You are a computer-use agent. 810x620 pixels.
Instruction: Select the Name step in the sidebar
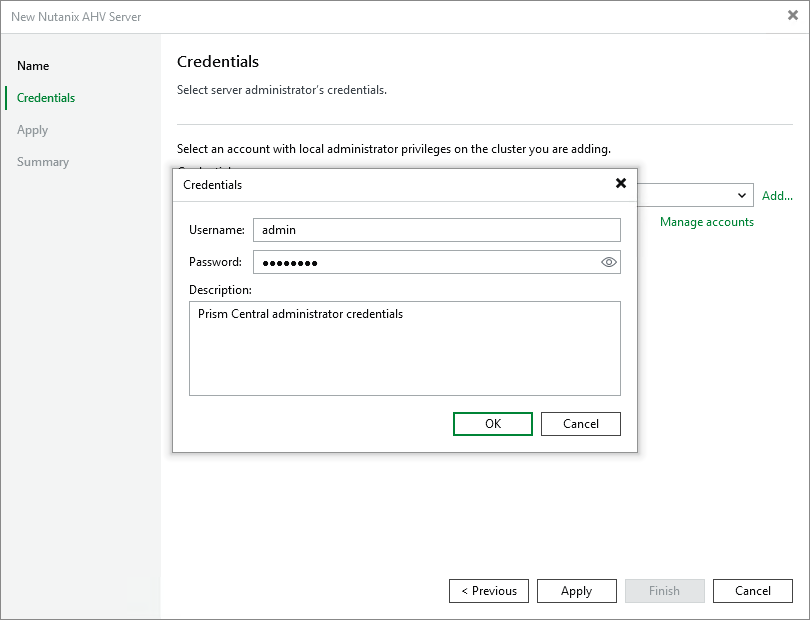point(33,65)
